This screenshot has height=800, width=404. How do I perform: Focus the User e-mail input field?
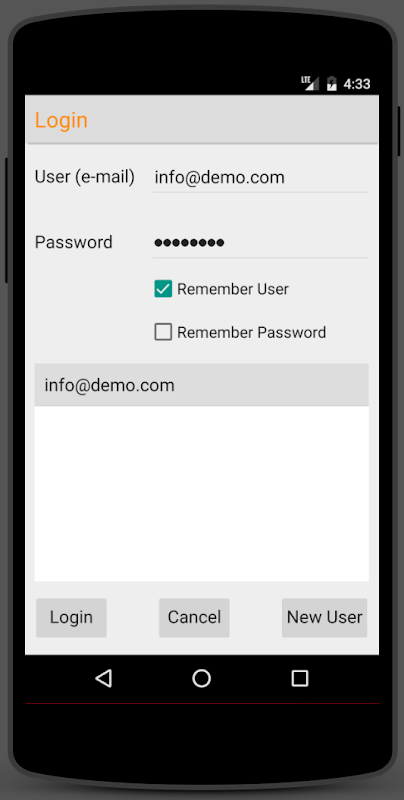pyautogui.click(x=261, y=178)
